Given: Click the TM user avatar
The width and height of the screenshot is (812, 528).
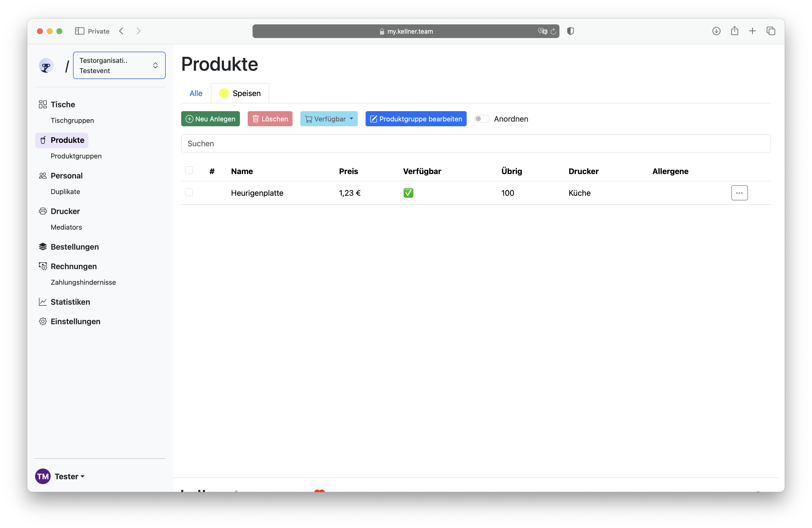Looking at the screenshot, I should click(43, 476).
